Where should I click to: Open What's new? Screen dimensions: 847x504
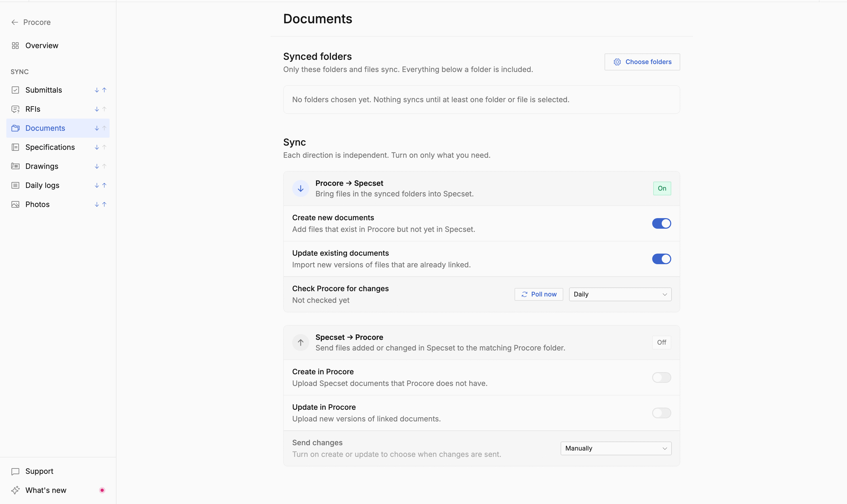pyautogui.click(x=58, y=490)
